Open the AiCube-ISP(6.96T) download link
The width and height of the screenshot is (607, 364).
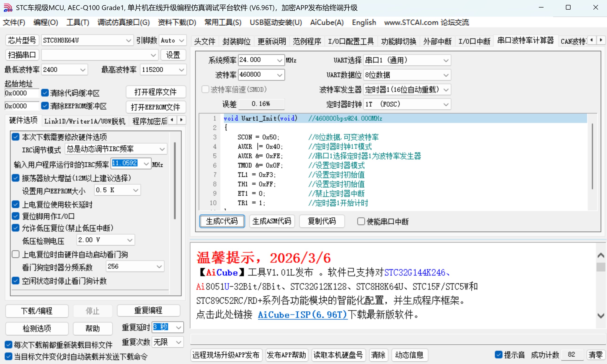tap(303, 314)
